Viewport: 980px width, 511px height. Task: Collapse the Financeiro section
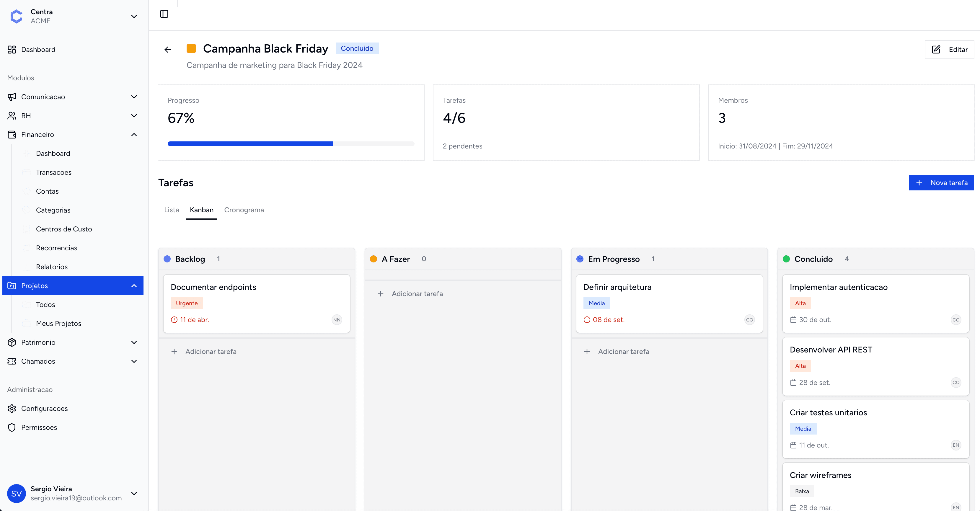pos(134,135)
